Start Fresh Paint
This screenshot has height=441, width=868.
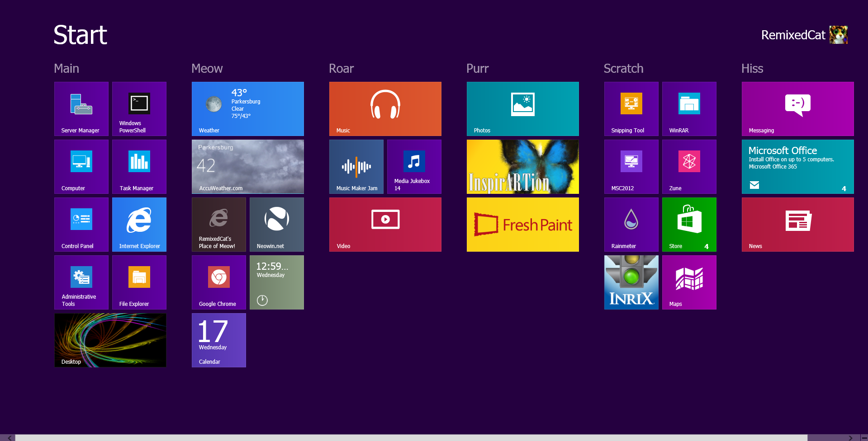[522, 225]
